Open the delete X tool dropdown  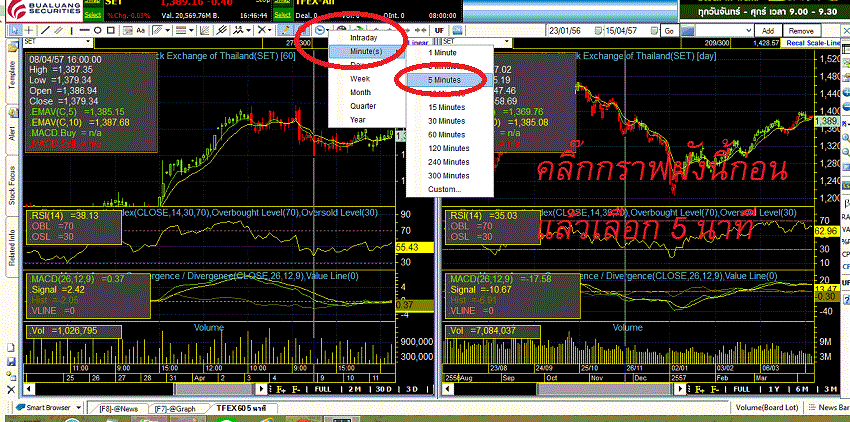pos(271,30)
